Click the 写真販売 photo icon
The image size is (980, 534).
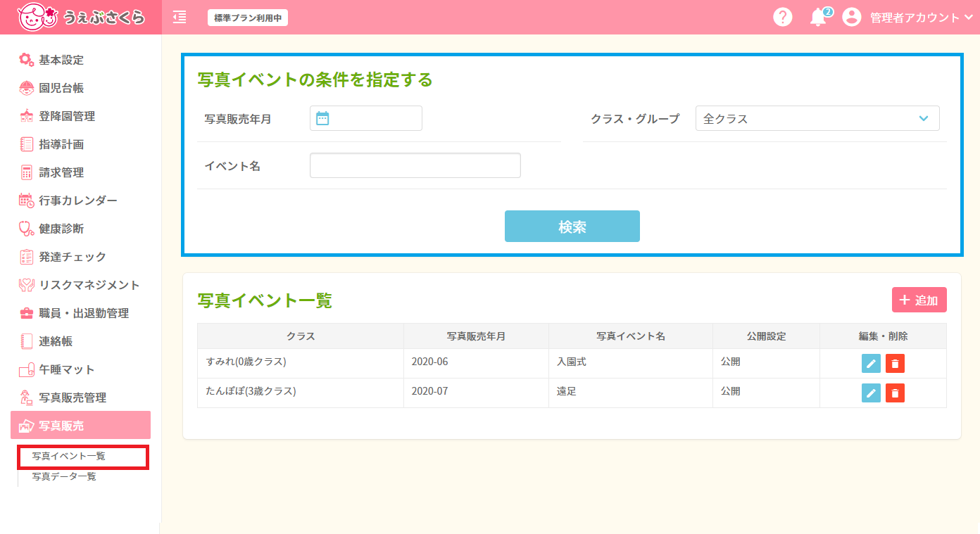point(26,426)
